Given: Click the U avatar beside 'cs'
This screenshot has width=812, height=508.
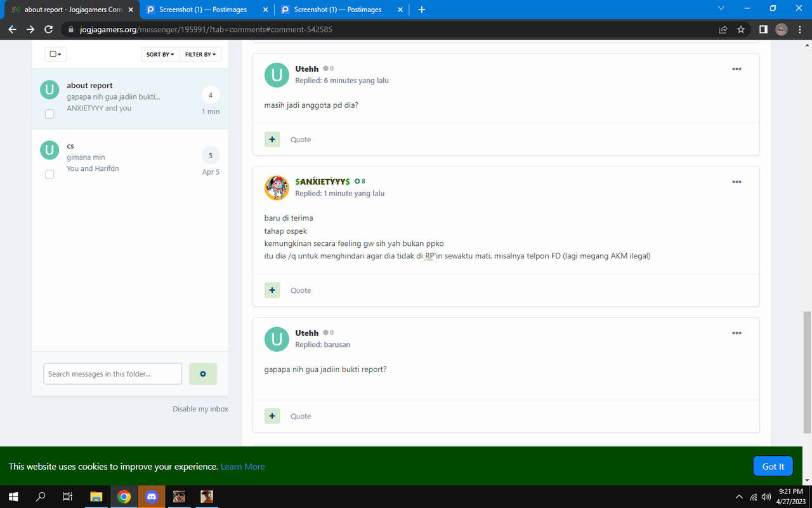Looking at the screenshot, I should 49,150.
